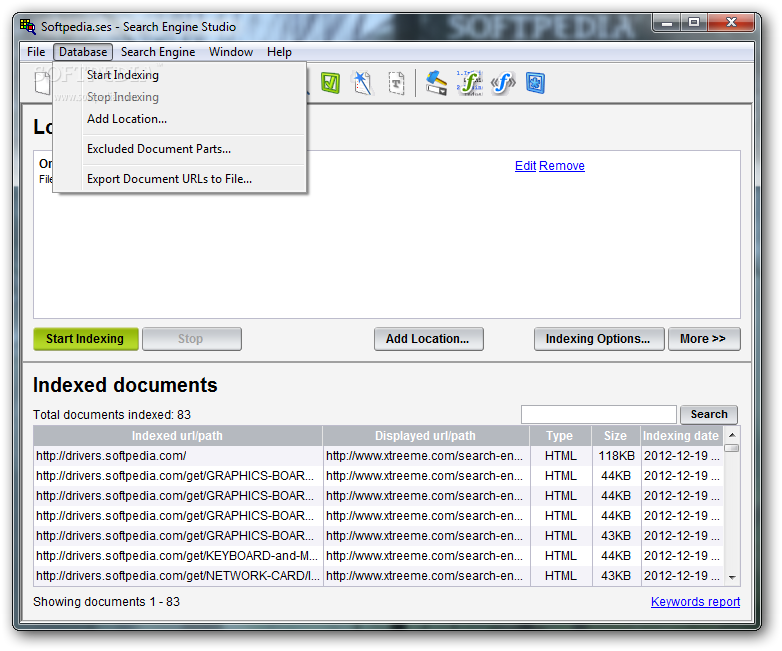The width and height of the screenshot is (782, 651).
Task: Click the 'Indexed documents' heading
Action: coord(125,385)
